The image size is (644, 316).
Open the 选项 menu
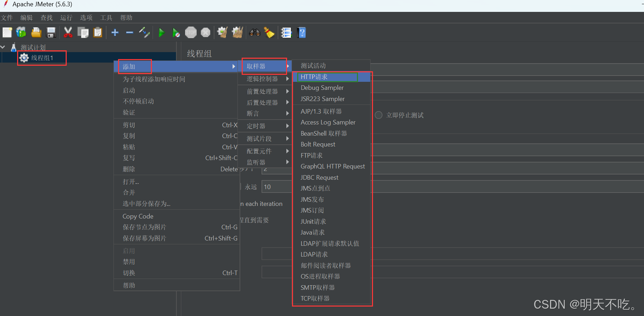(86, 17)
